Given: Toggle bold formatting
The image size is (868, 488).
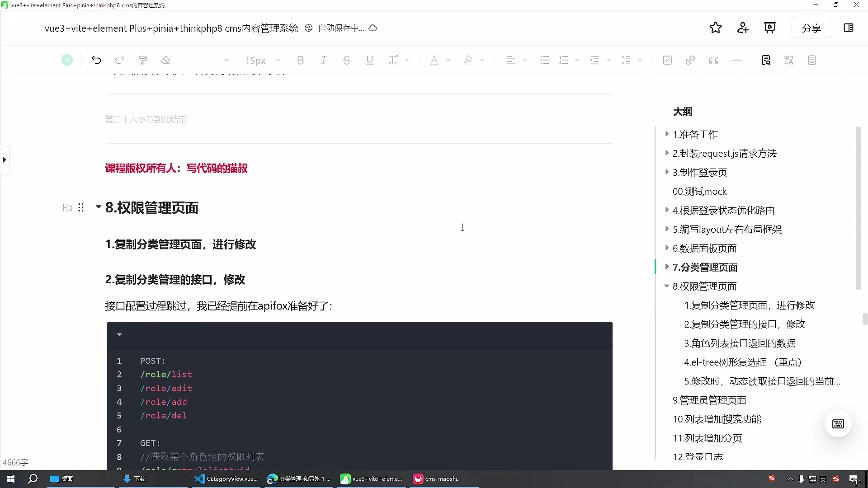Looking at the screenshot, I should pyautogui.click(x=301, y=60).
